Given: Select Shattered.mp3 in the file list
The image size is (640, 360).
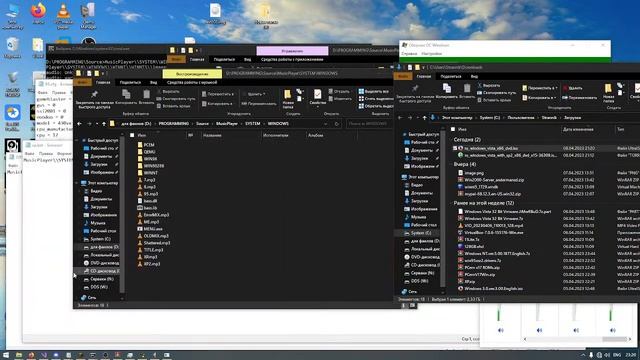Looking at the screenshot, I should (x=153, y=243).
